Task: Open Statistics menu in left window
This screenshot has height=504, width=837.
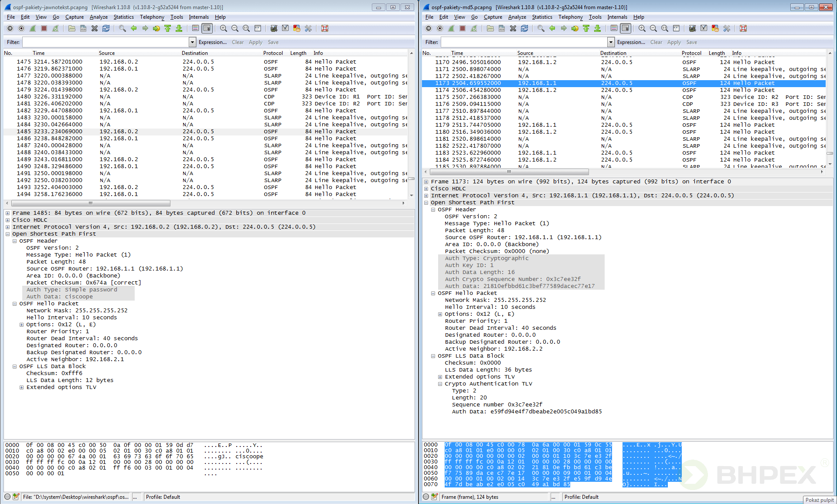Action: point(123,17)
